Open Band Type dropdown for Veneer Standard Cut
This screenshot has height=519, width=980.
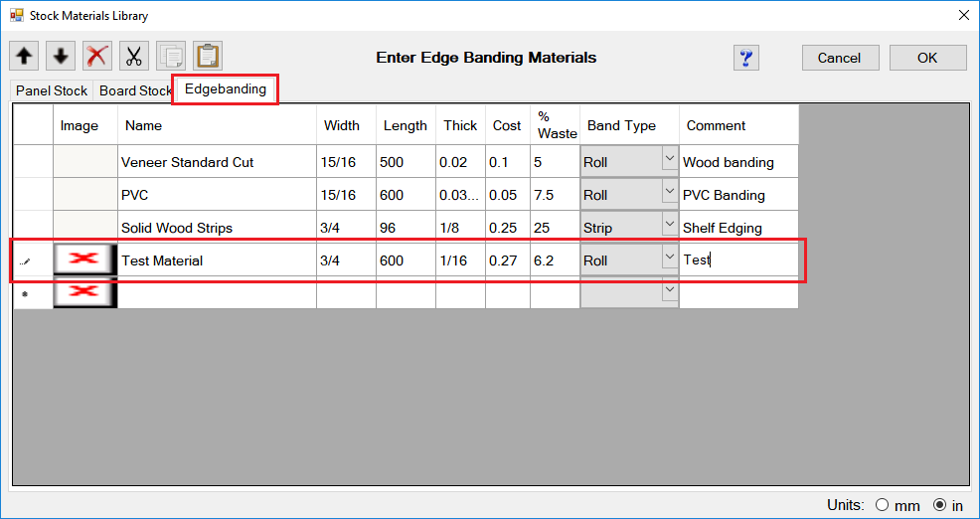pos(669,160)
